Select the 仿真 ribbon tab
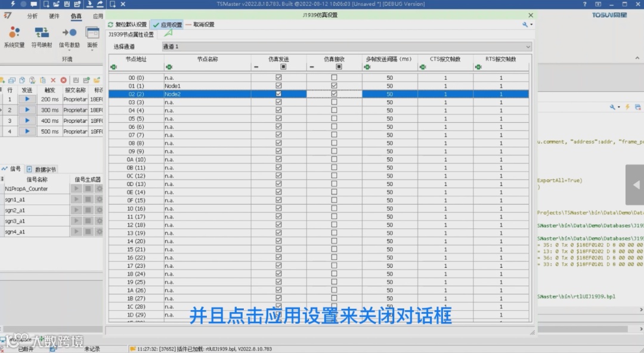The height and width of the screenshot is (353, 644). pyautogui.click(x=76, y=16)
